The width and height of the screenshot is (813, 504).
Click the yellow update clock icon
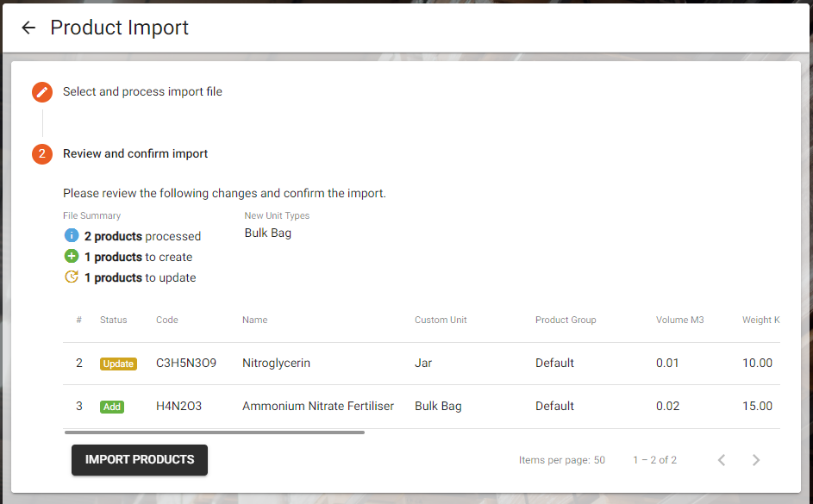click(71, 277)
